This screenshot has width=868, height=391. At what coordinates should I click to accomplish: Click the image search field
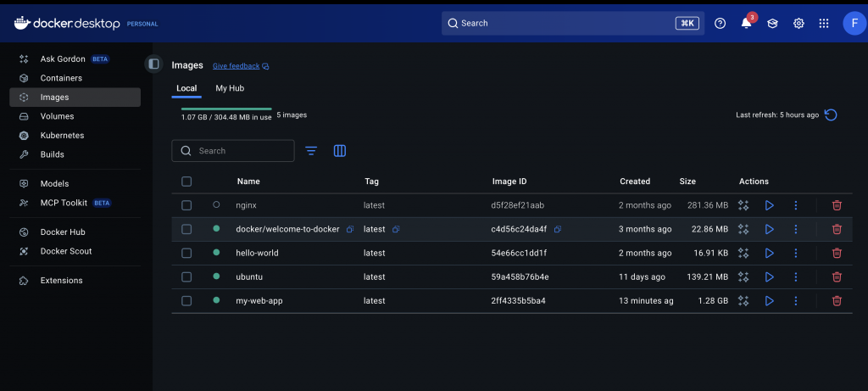click(x=242, y=151)
